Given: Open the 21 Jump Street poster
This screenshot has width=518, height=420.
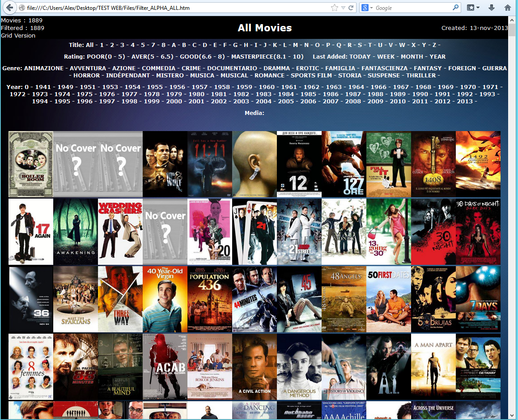Looking at the screenshot, I should click(299, 232).
